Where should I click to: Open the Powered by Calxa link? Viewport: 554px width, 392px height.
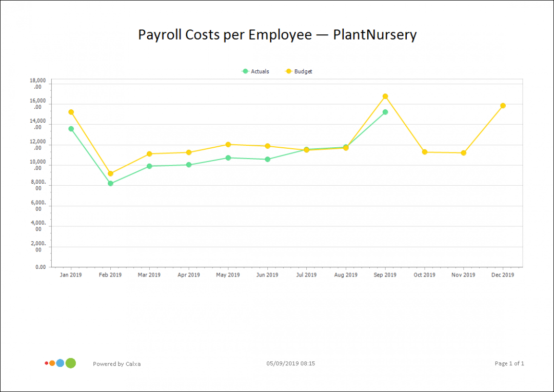(x=116, y=364)
